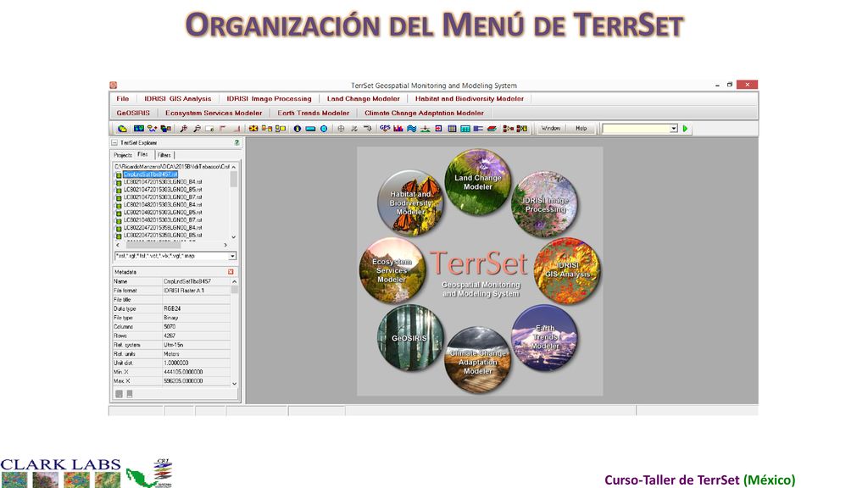The width and height of the screenshot is (868, 488).
Task: Activate the blue cursor inquiry info icon
Action: click(297, 129)
